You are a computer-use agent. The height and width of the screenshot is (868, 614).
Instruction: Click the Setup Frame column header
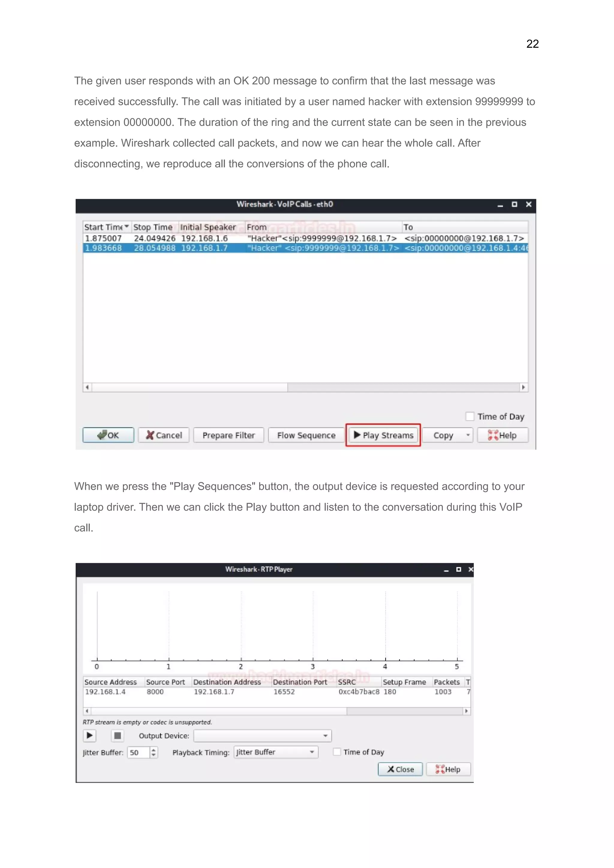[x=407, y=682]
